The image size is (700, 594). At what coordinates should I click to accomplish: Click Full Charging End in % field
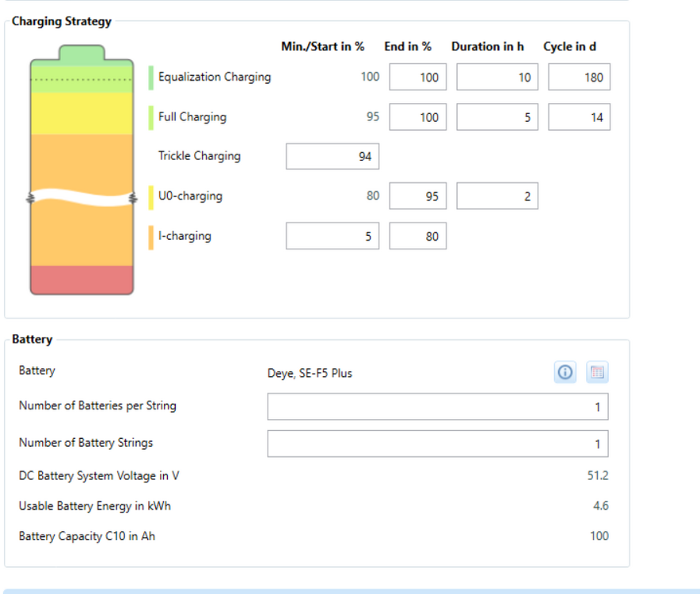click(x=417, y=117)
